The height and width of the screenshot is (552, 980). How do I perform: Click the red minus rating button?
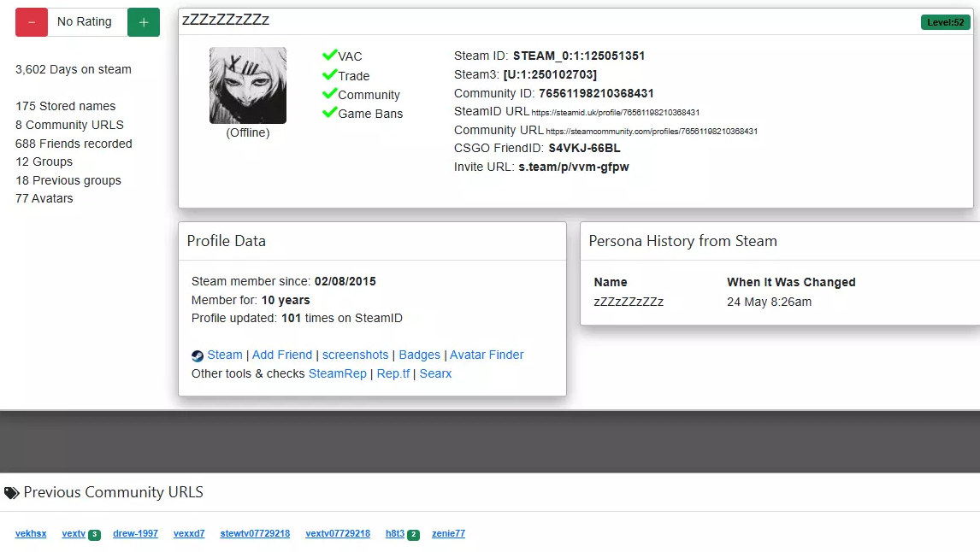pyautogui.click(x=32, y=22)
